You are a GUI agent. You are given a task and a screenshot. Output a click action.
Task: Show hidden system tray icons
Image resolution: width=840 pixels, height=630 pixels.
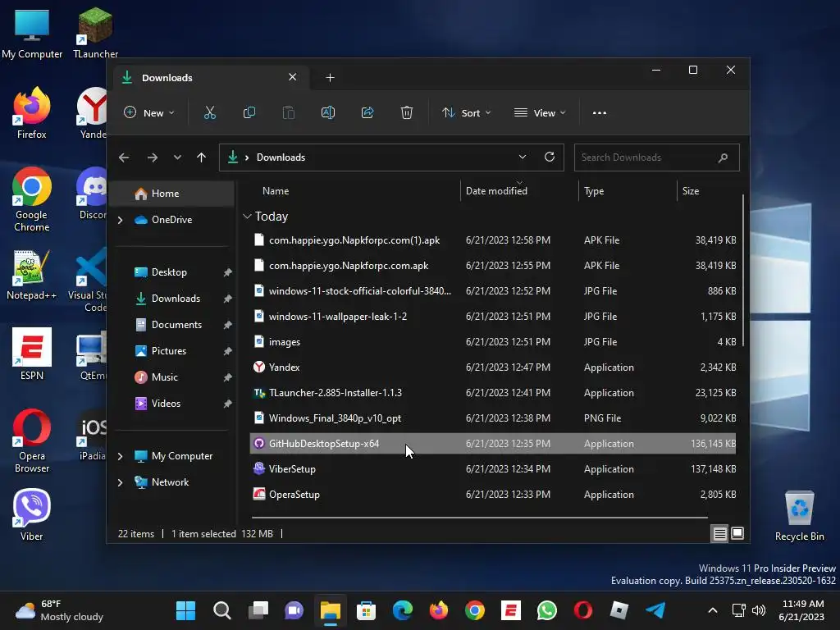click(713, 610)
